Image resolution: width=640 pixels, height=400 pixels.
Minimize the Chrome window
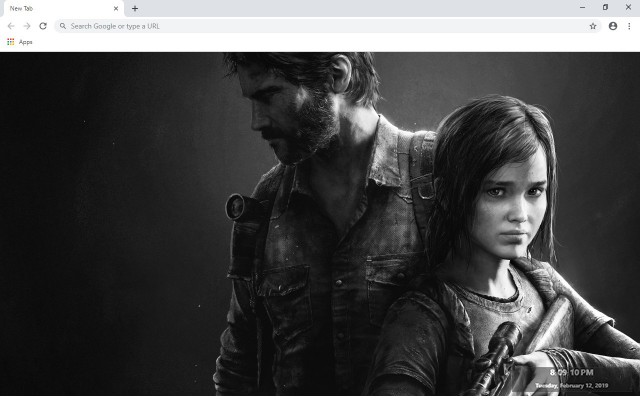582,7
